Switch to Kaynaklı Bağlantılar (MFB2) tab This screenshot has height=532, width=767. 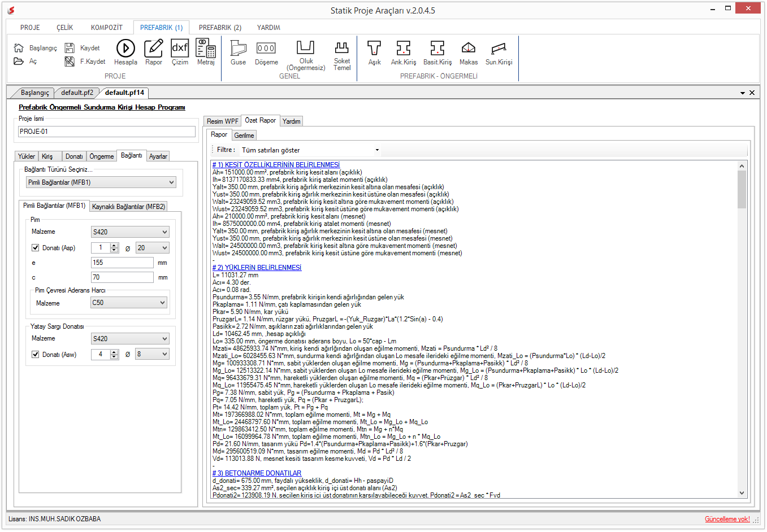coord(129,207)
